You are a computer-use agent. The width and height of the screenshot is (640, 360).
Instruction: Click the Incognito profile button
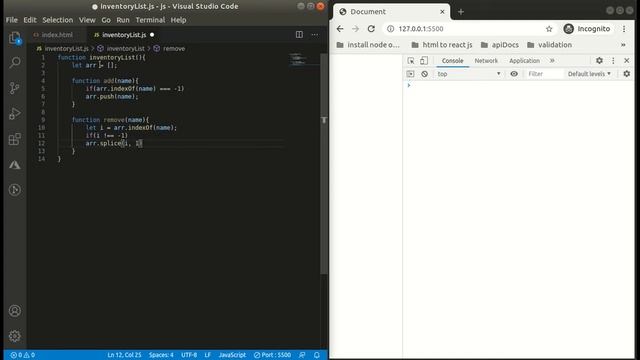pos(587,29)
